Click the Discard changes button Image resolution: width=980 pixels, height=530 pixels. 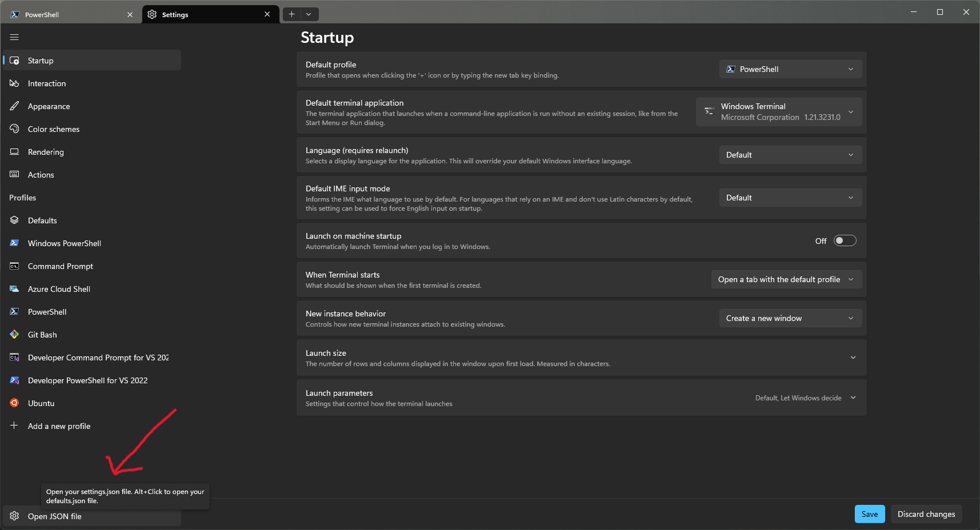[926, 514]
